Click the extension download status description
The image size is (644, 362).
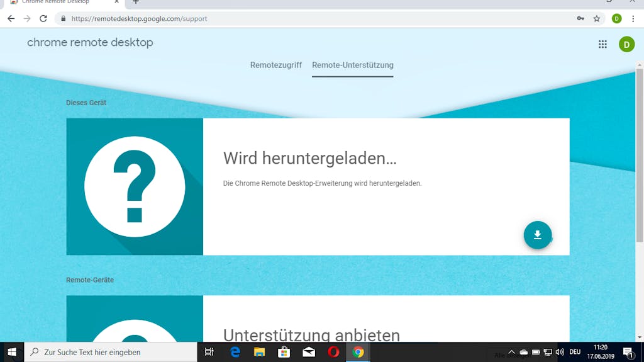pos(323,183)
